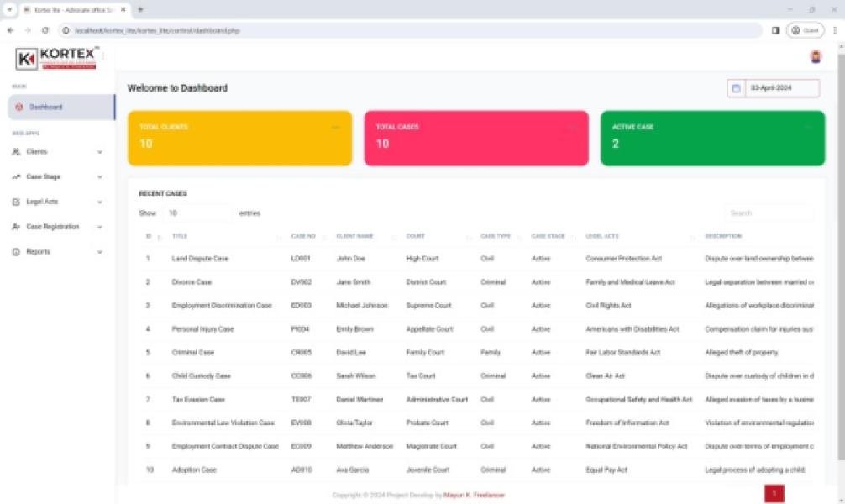Expand the Legal Acts submenu
Viewport: 845px width, 504px height.
click(101, 202)
